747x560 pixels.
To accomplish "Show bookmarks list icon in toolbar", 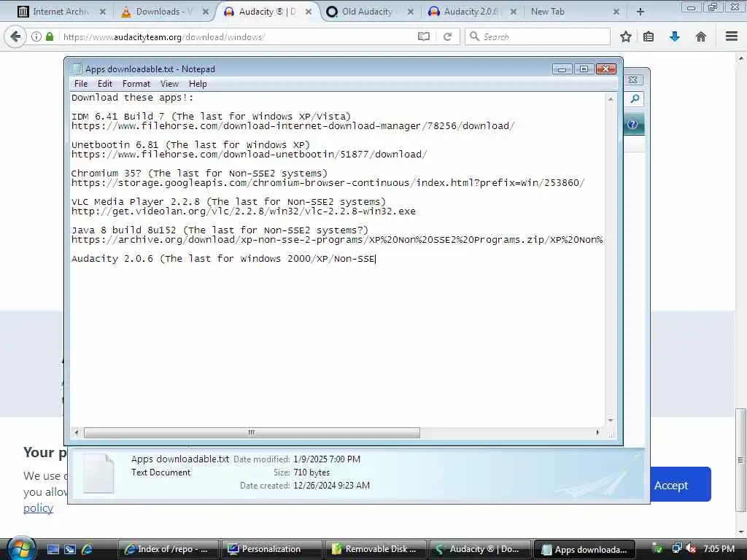I will tap(649, 36).
